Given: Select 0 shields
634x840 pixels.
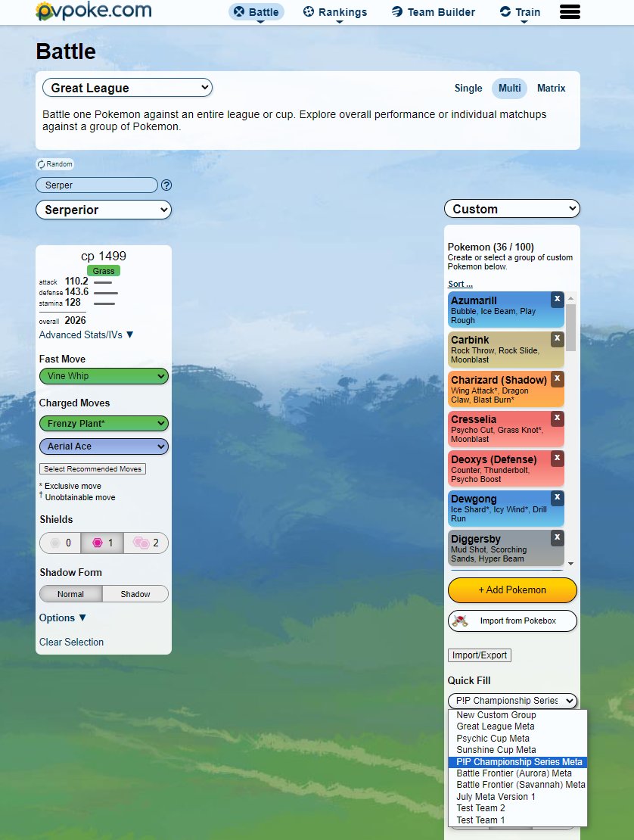Looking at the screenshot, I should coord(61,543).
